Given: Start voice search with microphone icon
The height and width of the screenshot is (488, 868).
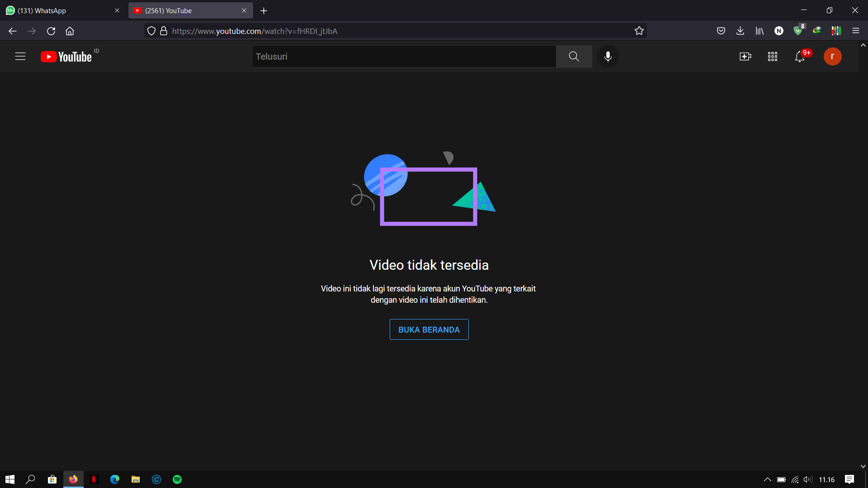Looking at the screenshot, I should click(608, 56).
